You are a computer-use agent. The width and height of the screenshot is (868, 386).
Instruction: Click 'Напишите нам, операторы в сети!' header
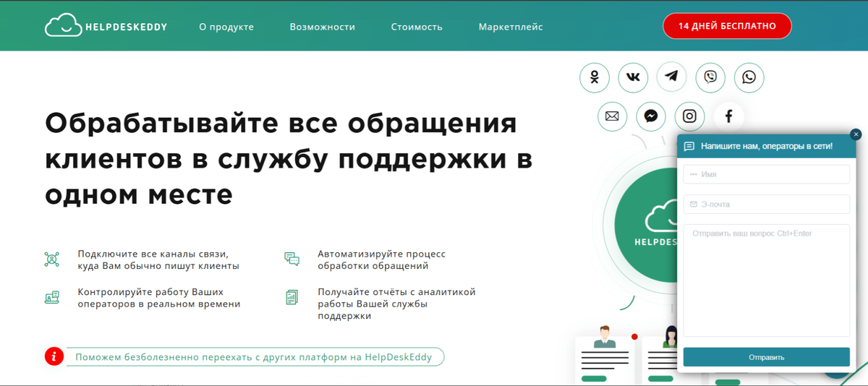point(767,147)
